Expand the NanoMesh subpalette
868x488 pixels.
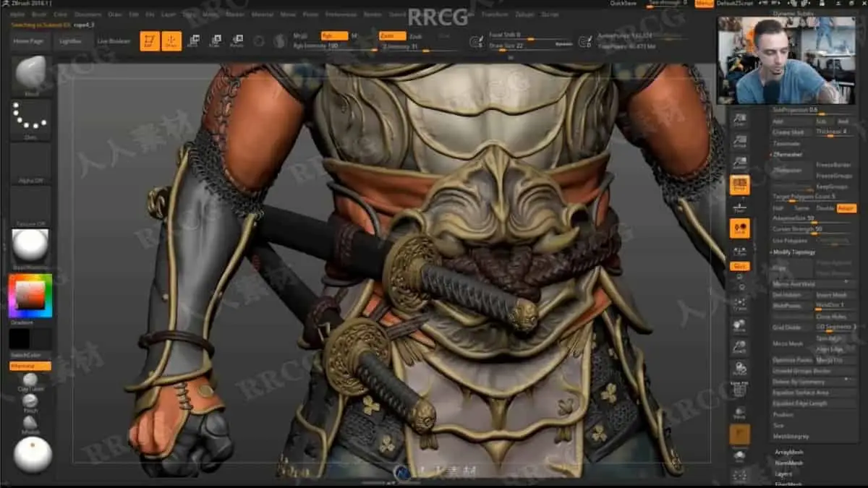point(788,463)
